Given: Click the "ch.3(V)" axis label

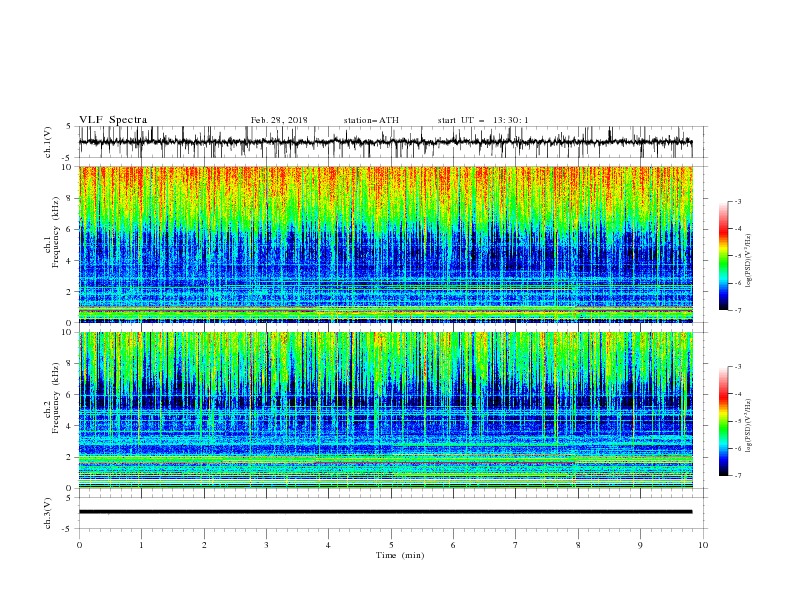Looking at the screenshot, I should [48, 513].
